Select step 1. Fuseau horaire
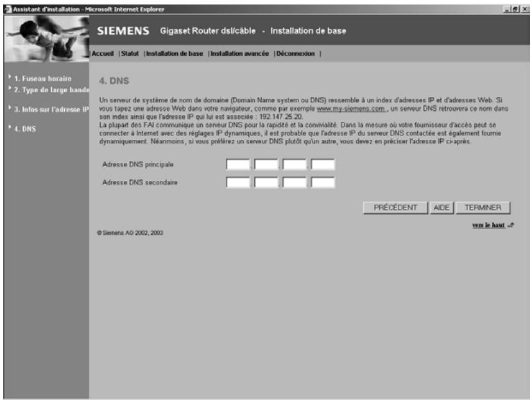 43,79
